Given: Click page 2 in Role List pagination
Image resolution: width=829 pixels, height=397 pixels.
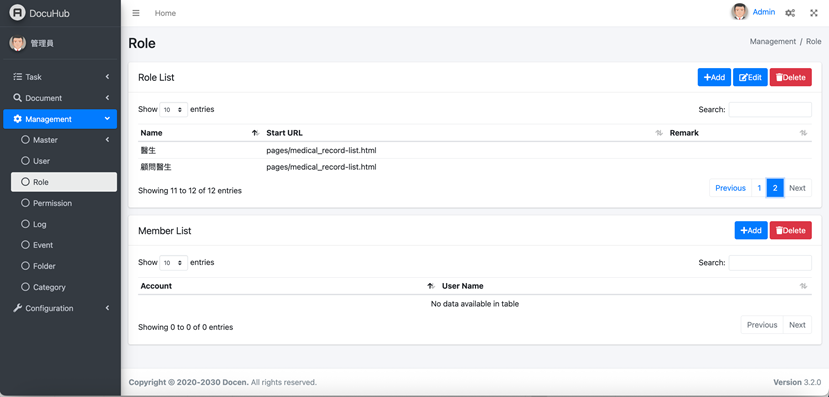Looking at the screenshot, I should (x=775, y=188).
